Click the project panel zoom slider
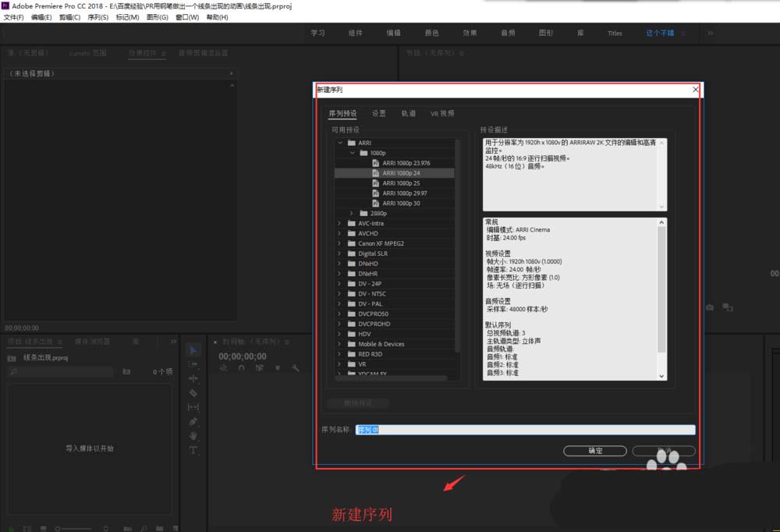780x532 pixels. click(x=73, y=529)
